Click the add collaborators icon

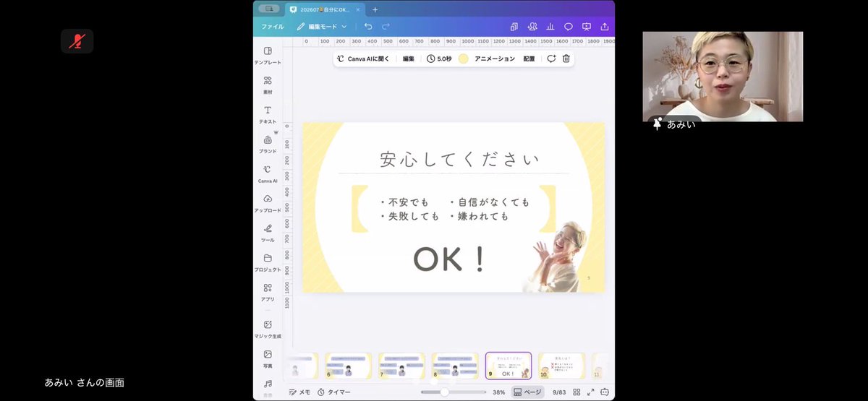(x=532, y=27)
